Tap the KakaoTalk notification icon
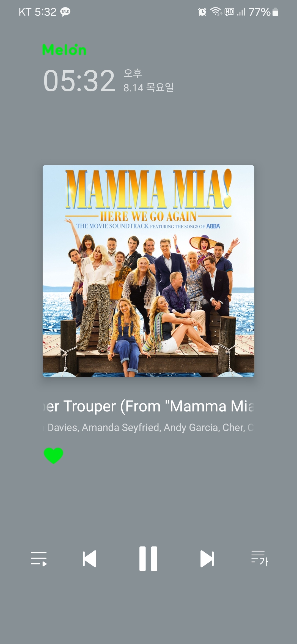Viewport: 297px width, 644px height. (x=65, y=12)
